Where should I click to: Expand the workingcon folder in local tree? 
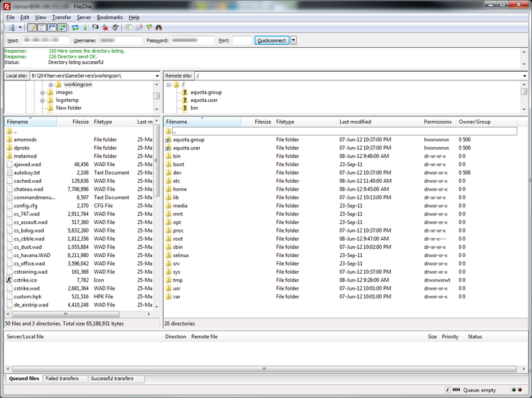click(x=51, y=85)
